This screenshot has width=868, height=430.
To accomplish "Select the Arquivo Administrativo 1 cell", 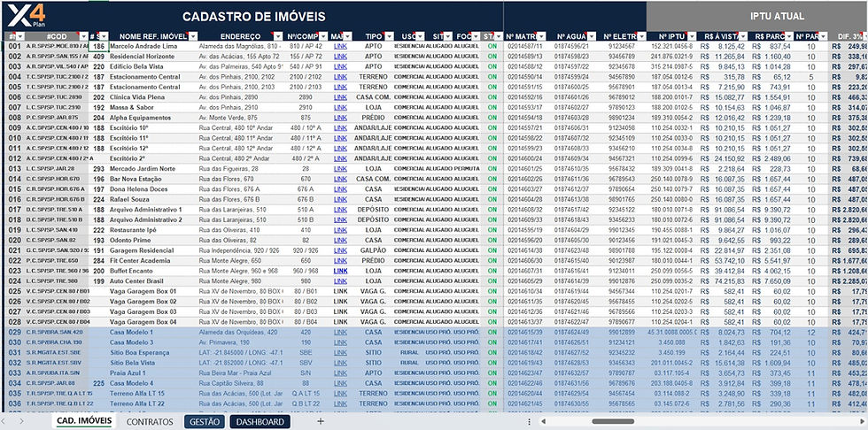I will click(x=152, y=210).
